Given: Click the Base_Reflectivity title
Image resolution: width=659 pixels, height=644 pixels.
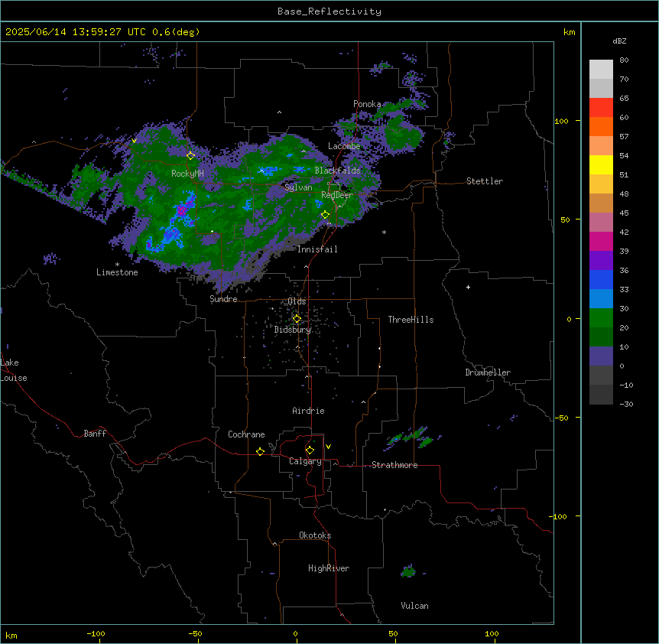Looking at the screenshot, I should pyautogui.click(x=329, y=11).
